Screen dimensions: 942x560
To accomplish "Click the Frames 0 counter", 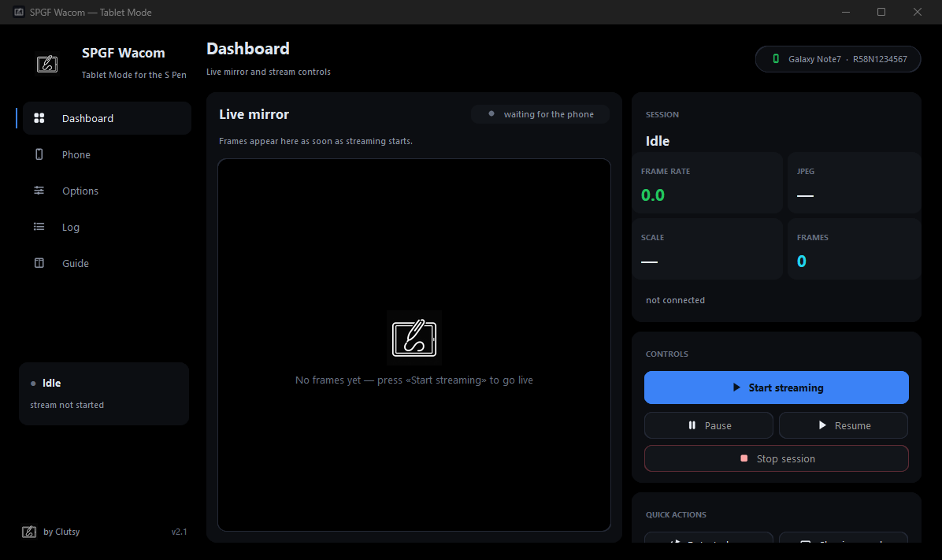I will click(802, 261).
